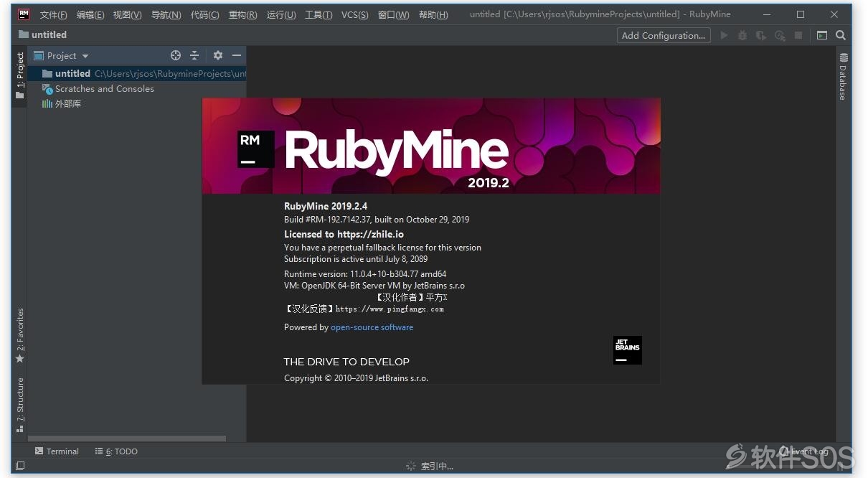Click the https://www.pingfangx.com feedback text

(390, 309)
